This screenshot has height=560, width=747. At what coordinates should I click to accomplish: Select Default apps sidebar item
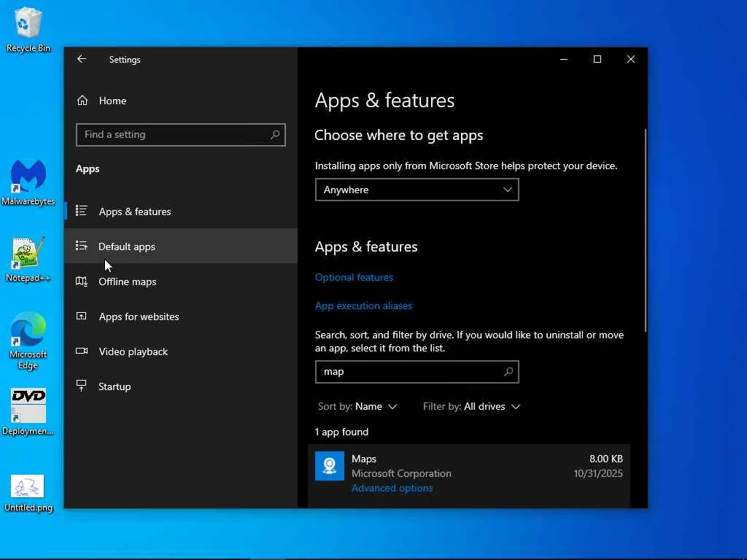coord(181,246)
